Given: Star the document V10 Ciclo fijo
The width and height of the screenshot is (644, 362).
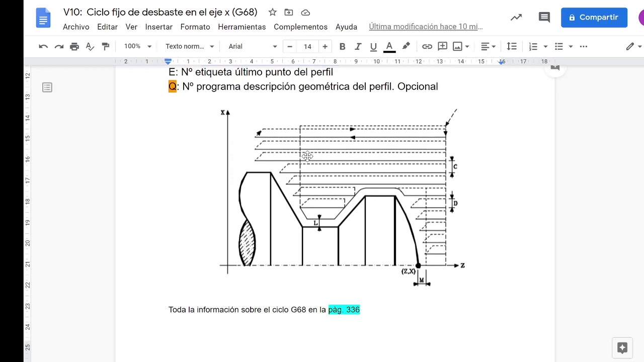Looking at the screenshot, I should [x=272, y=12].
